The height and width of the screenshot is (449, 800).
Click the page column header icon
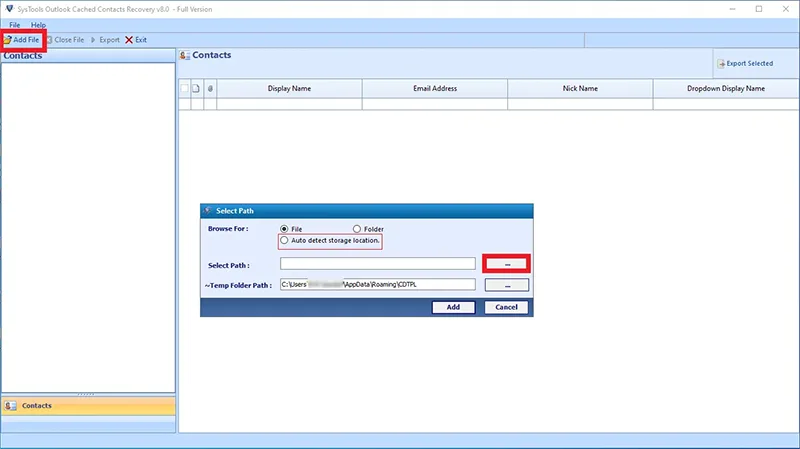(196, 88)
